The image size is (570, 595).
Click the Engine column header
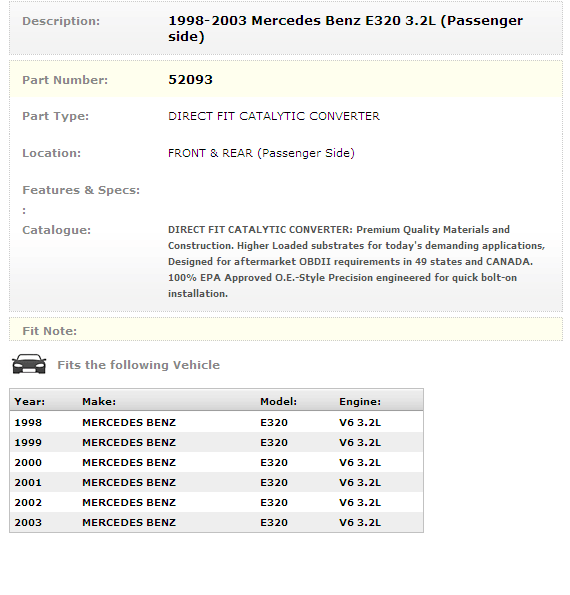pos(360,401)
